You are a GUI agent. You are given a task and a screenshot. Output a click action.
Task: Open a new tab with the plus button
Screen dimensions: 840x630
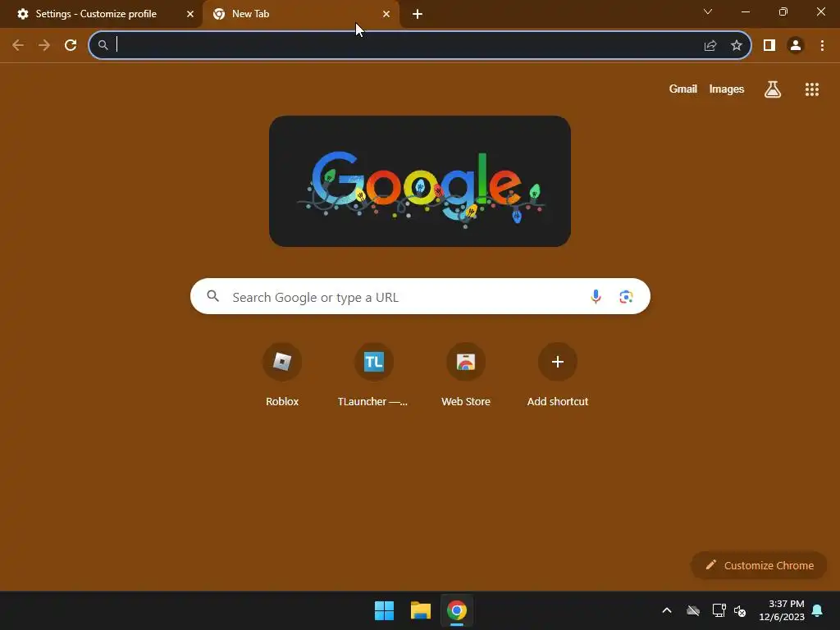pos(418,15)
